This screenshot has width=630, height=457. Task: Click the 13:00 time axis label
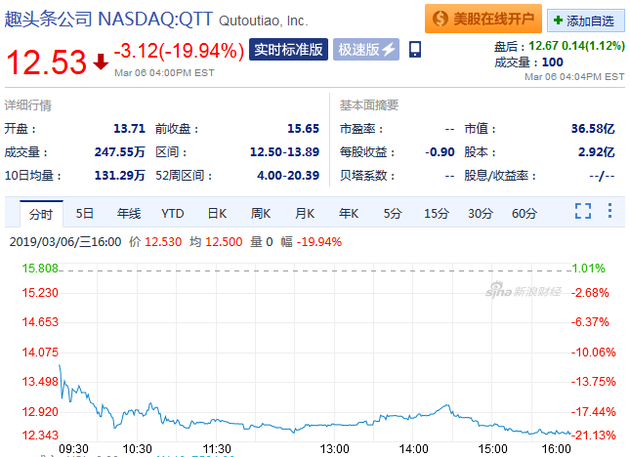click(x=334, y=449)
